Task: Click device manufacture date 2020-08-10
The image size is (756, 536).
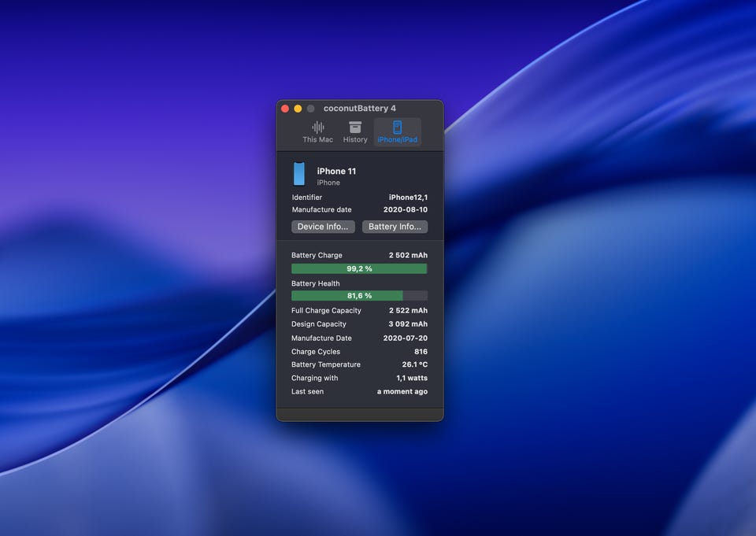Action: (x=406, y=209)
